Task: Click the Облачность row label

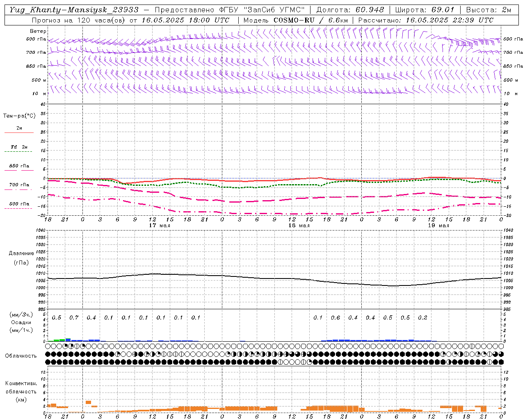Action: coord(21,356)
